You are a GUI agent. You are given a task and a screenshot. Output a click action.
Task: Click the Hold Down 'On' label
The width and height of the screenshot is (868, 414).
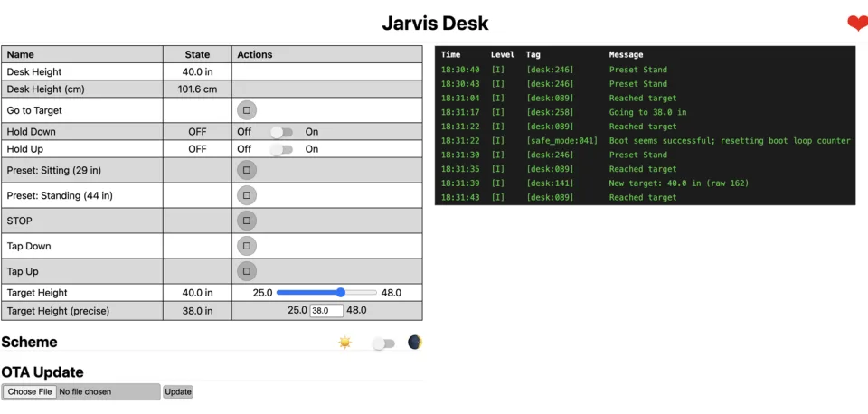pyautogui.click(x=312, y=132)
